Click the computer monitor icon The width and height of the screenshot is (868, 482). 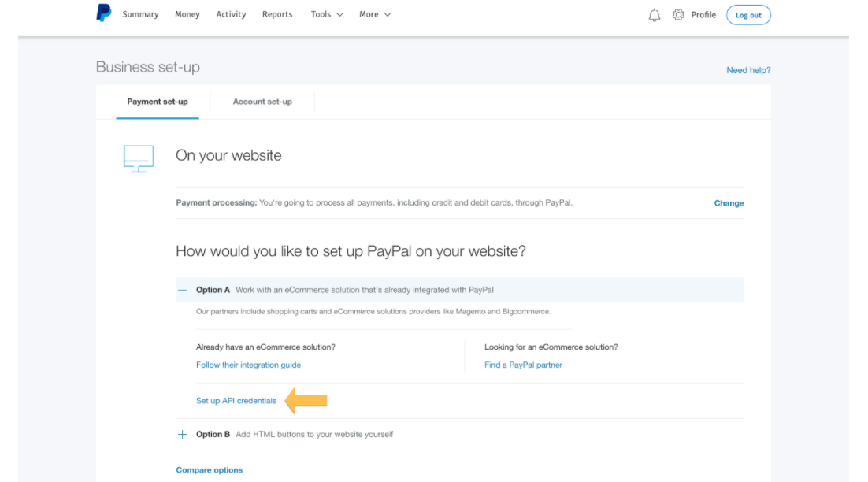pos(139,159)
